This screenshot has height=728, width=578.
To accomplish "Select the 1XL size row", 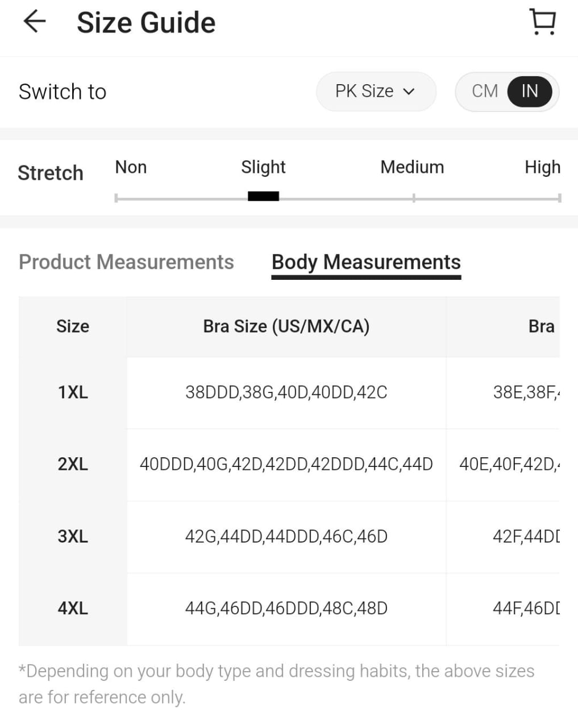I will tap(73, 392).
